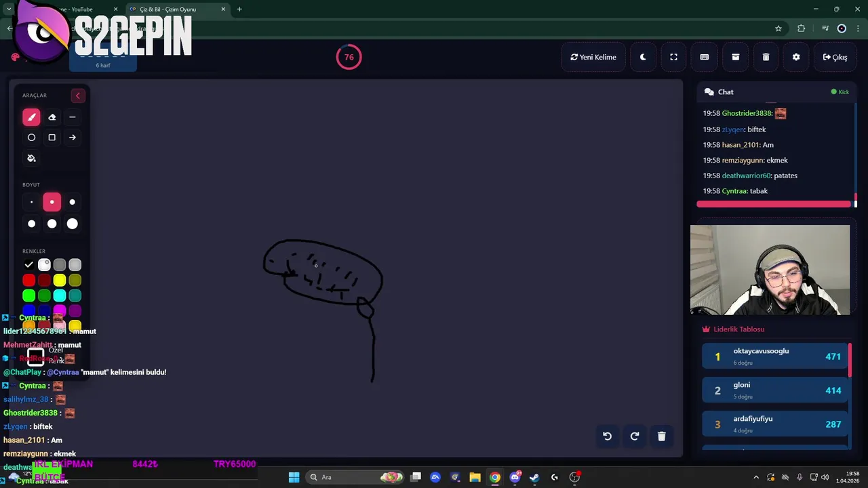
Task: Open Chrome extensions puzzle icon
Action: 802,28
